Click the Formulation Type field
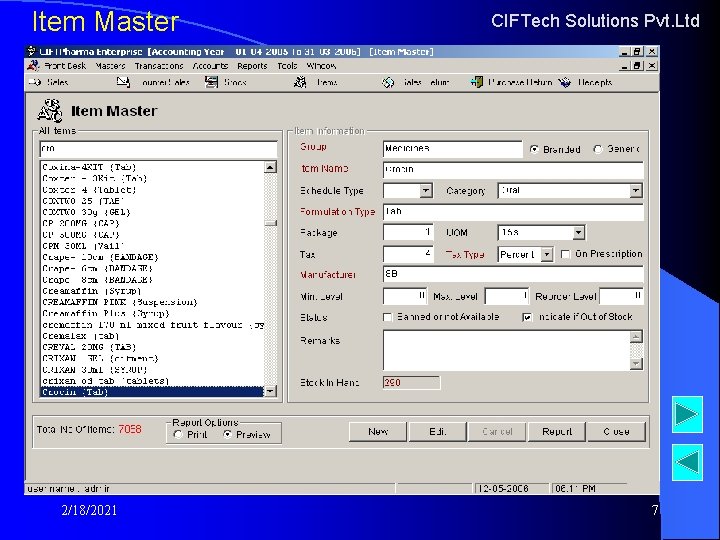This screenshot has width=720, height=540. (x=513, y=212)
